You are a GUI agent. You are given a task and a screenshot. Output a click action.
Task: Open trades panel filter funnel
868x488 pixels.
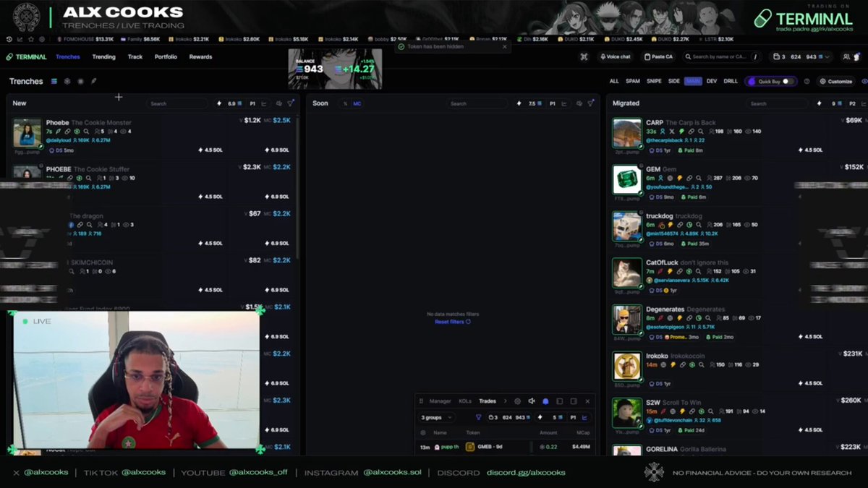pyautogui.click(x=478, y=417)
